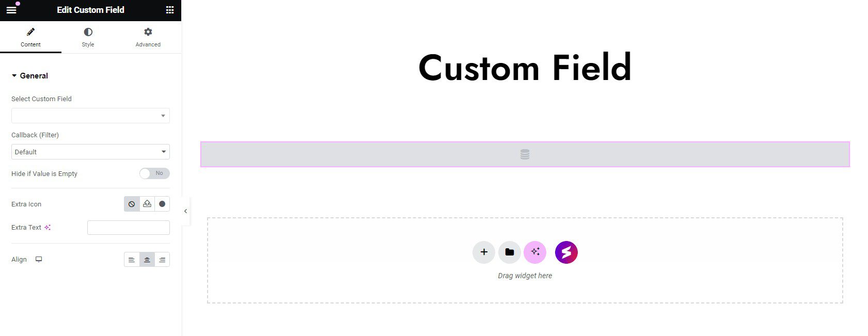Click the responsive monitor icon beside Align

[x=39, y=259]
